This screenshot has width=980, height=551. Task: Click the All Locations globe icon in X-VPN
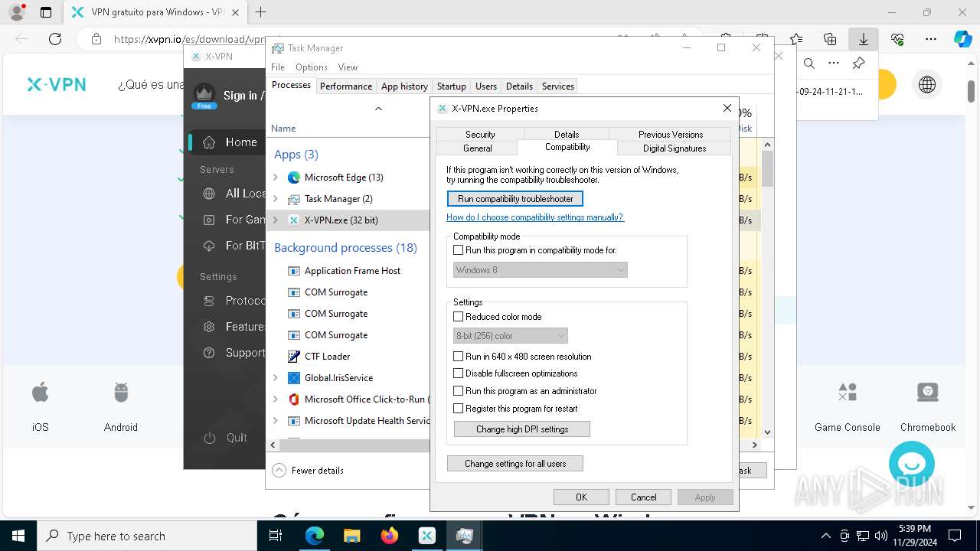209,194
